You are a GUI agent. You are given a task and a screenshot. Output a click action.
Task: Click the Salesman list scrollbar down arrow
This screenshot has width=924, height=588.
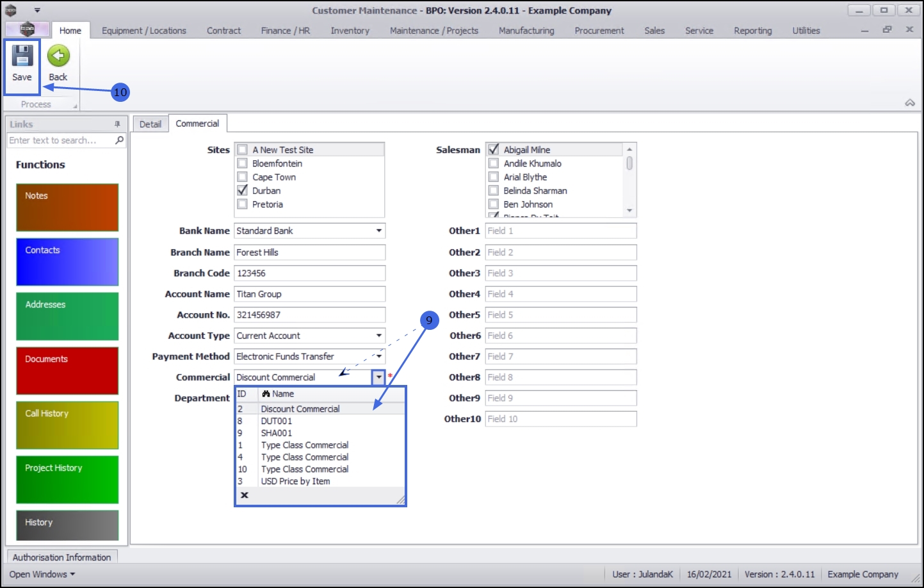coord(629,211)
